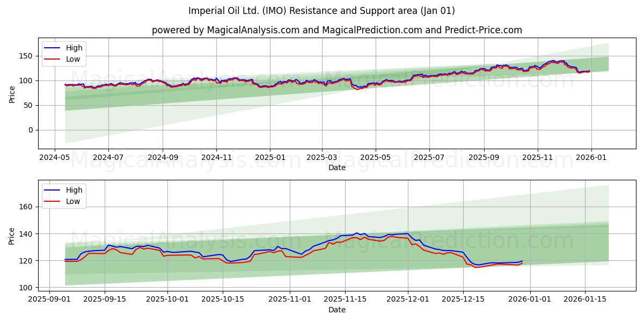The width and height of the screenshot is (644, 322).
Task: Click the '2025-07' date tick label
Action: (x=429, y=158)
